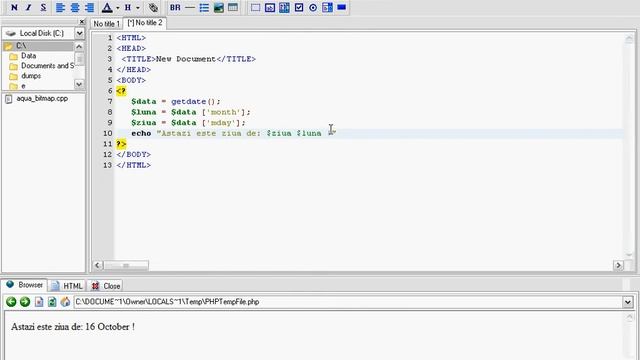Open the preview address bar dropdown
Image resolution: width=640 pixels, height=360 pixels.
pyautogui.click(x=628, y=302)
